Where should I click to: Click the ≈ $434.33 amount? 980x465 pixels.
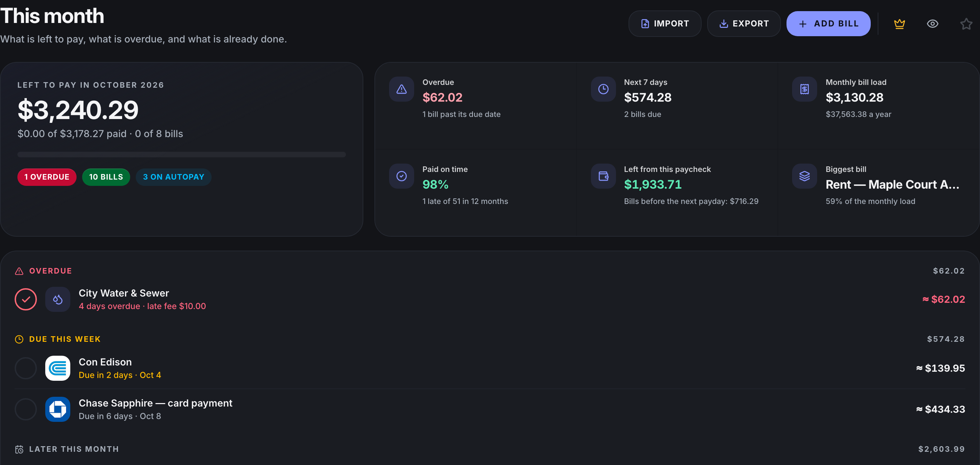pyautogui.click(x=940, y=409)
